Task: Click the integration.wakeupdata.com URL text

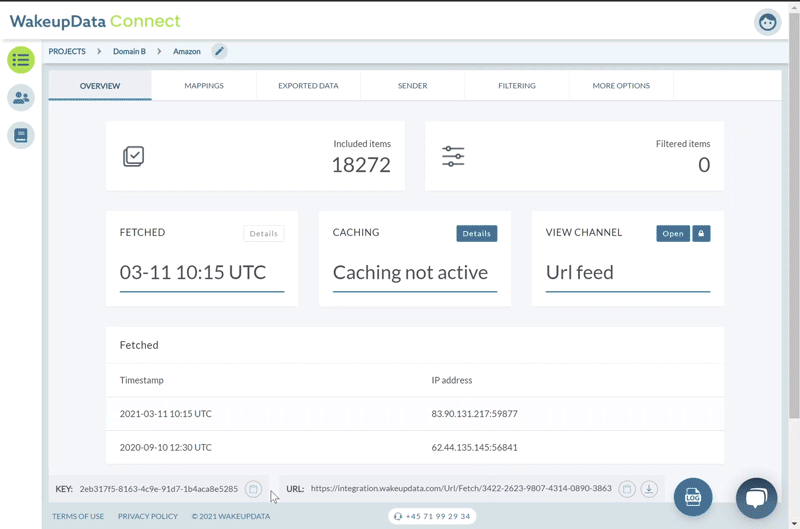Action: coord(461,488)
